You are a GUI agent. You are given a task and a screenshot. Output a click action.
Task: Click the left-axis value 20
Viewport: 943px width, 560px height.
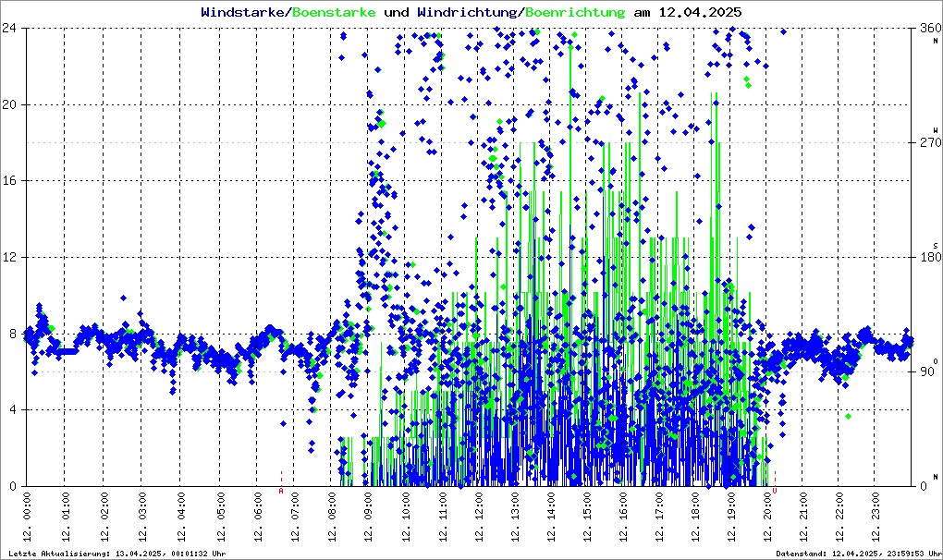tap(9, 103)
